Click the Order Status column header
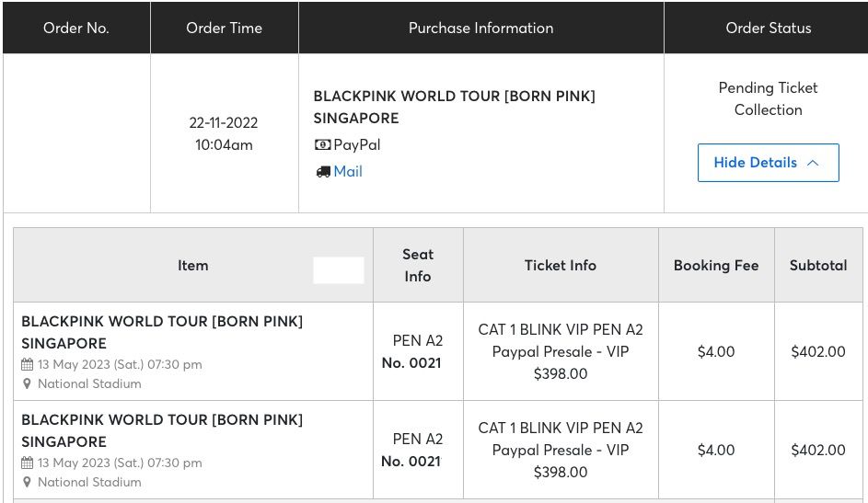Viewport: 868px width, 503px height. [769, 28]
